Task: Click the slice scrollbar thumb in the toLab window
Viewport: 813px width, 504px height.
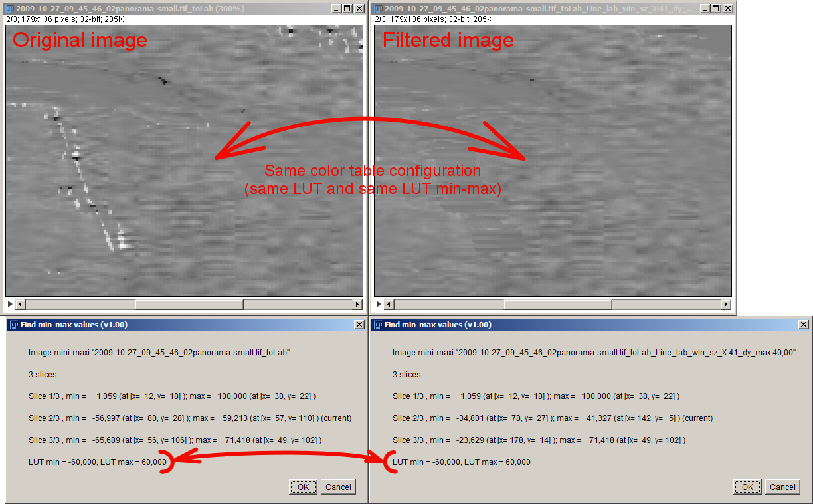Action: click(189, 304)
